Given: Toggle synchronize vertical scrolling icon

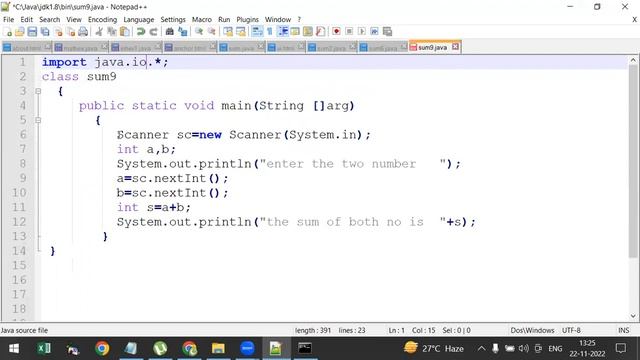Looking at the screenshot, I should [228, 31].
